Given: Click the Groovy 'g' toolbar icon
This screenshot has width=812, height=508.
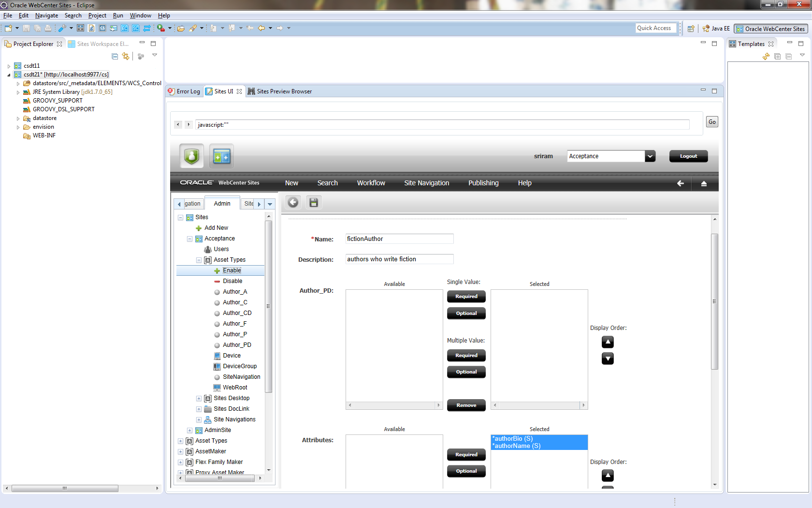Looking at the screenshot, I should point(91,28).
